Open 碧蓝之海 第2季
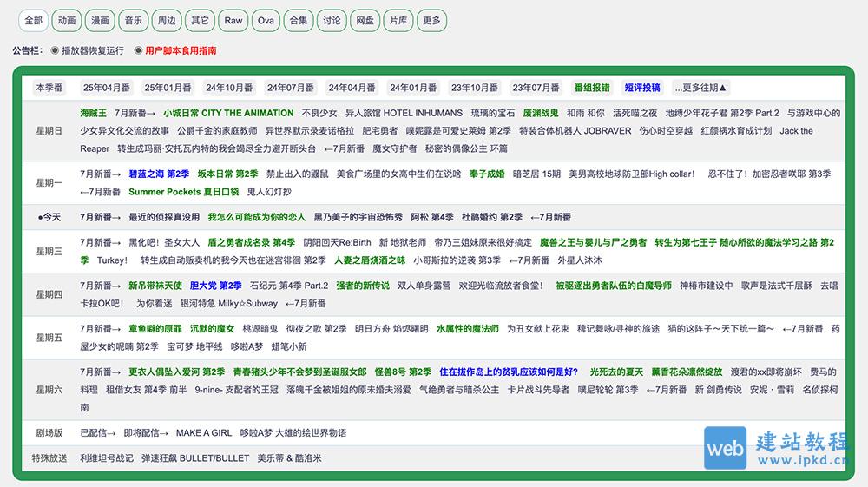This screenshot has height=487, width=868. pyautogui.click(x=159, y=174)
